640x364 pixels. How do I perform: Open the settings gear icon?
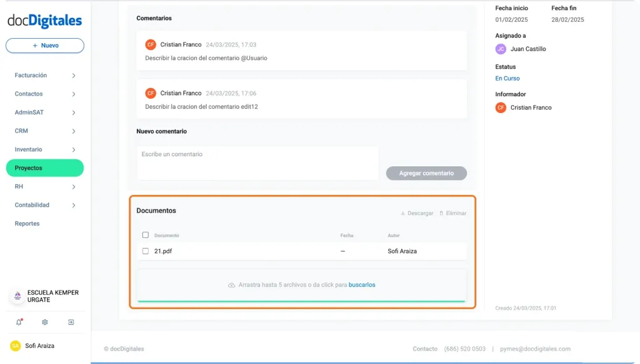click(x=44, y=322)
